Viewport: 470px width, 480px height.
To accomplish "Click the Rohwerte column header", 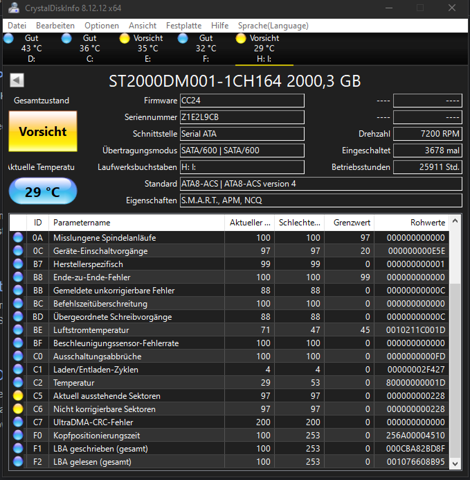I will point(412,223).
